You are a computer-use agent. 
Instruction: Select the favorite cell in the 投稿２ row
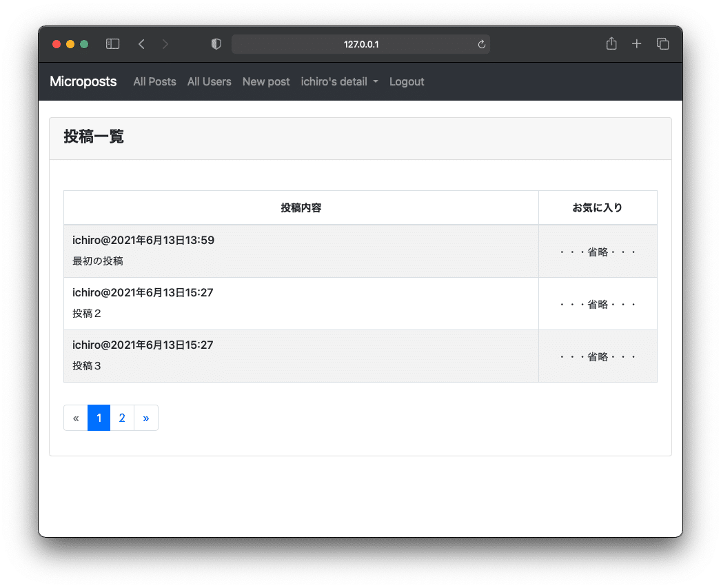coord(598,304)
